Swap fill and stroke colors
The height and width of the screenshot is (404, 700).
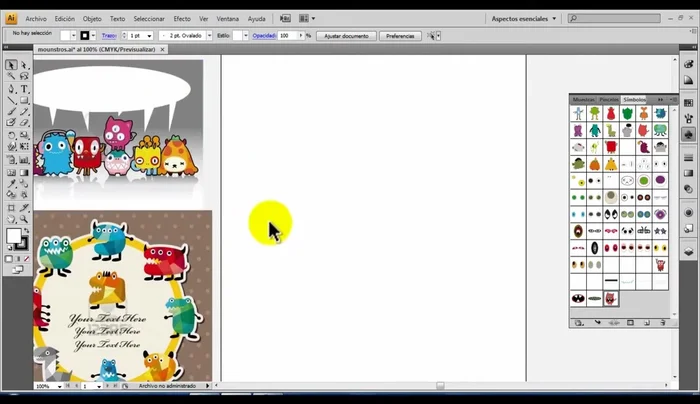(x=26, y=229)
